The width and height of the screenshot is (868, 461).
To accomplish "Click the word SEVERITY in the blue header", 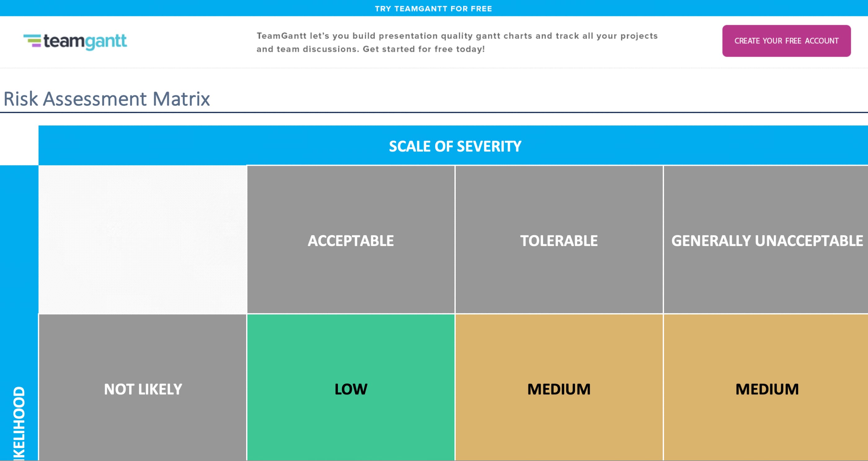I will click(x=489, y=147).
